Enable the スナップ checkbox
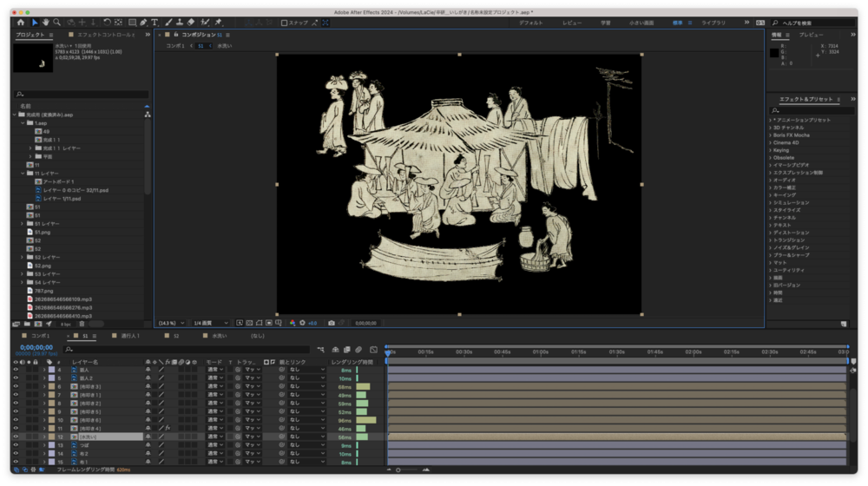 [285, 23]
